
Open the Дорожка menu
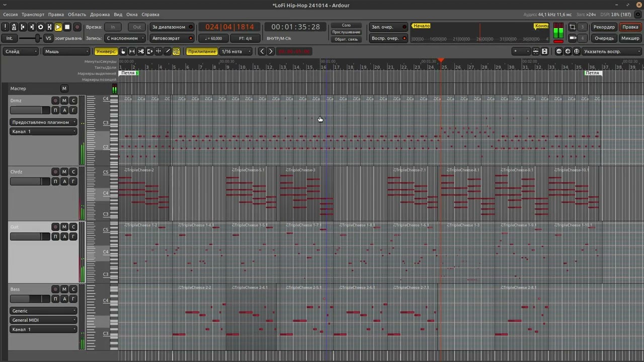(x=100, y=15)
